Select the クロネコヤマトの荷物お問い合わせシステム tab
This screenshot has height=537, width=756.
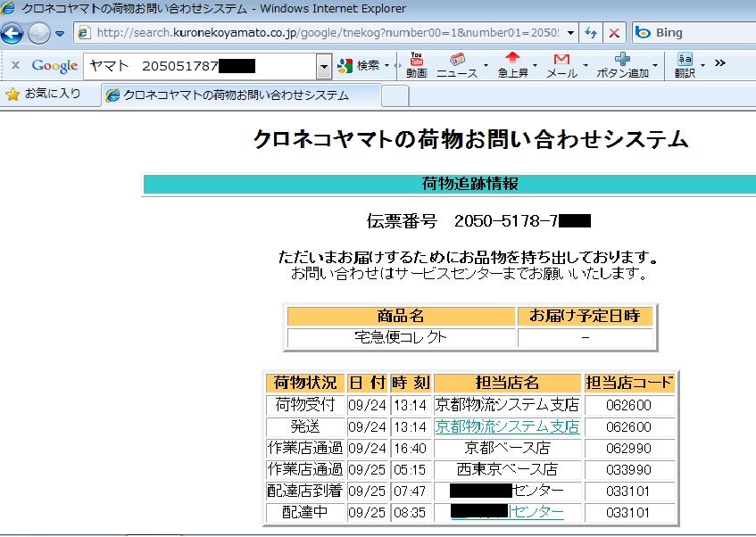[x=241, y=95]
